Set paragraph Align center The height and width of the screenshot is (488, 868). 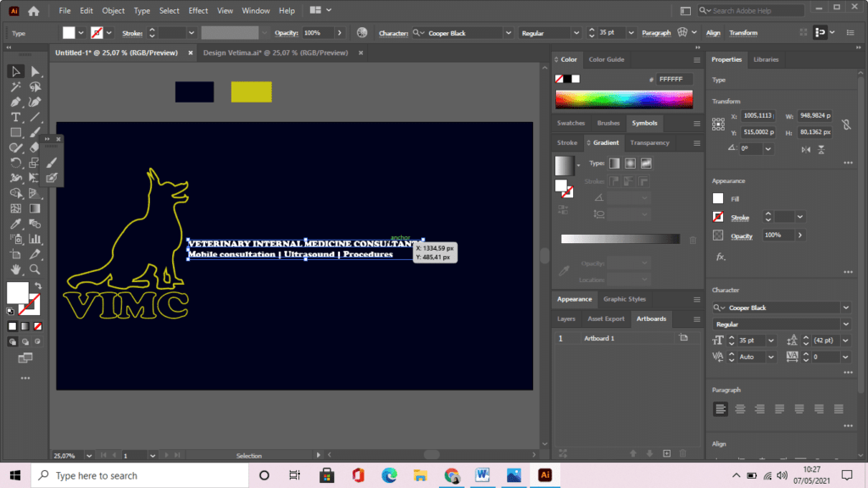pyautogui.click(x=740, y=409)
